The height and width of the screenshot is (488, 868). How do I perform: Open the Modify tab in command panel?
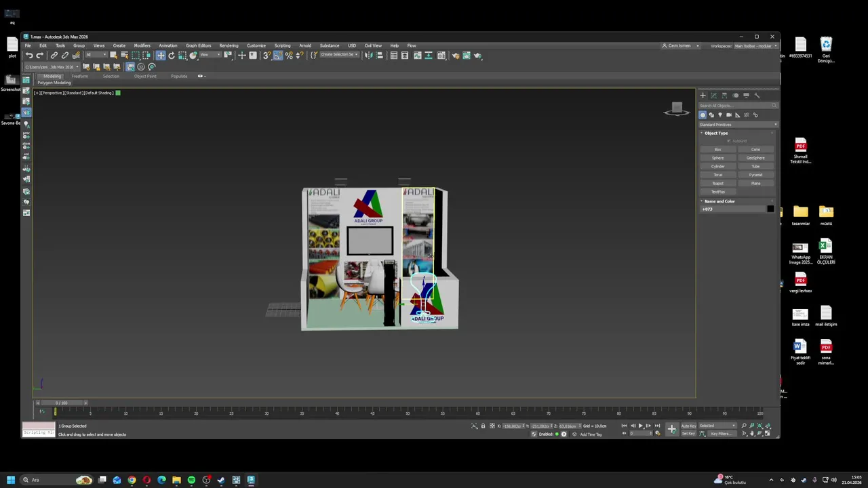713,96
